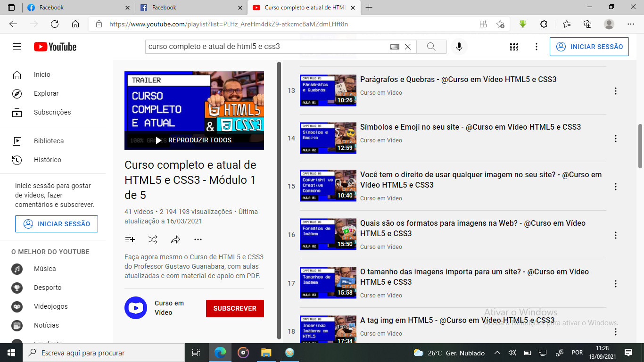
Task: Play Símbolos e Emoji video thumbnail
Action: 328,138
